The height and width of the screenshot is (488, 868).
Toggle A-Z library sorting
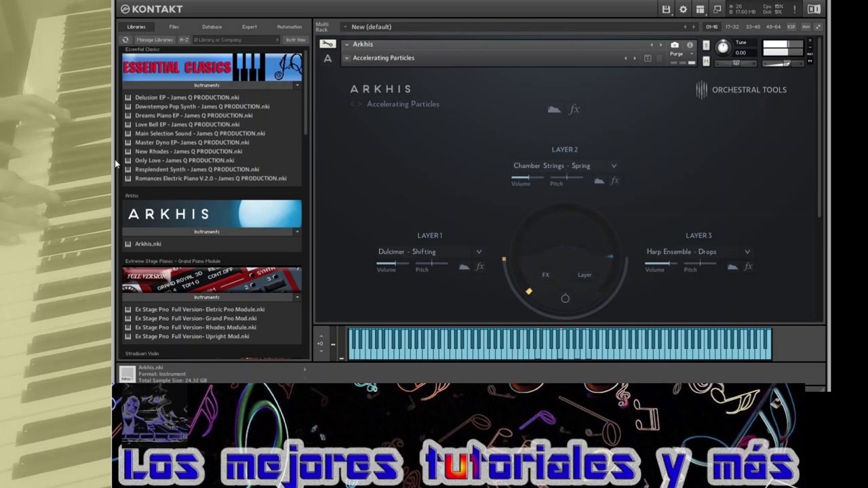coord(184,40)
